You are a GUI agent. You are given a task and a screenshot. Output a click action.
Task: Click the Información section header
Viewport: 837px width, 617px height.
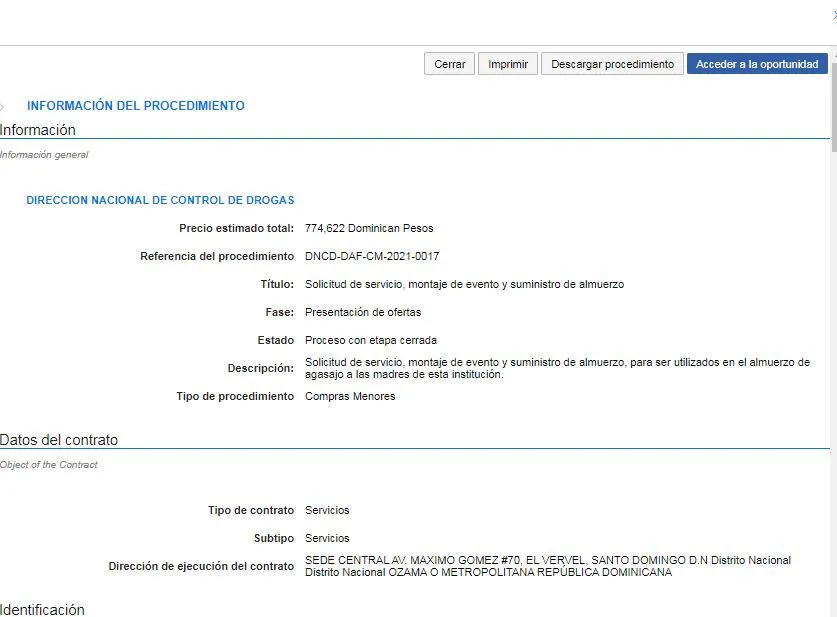click(38, 130)
